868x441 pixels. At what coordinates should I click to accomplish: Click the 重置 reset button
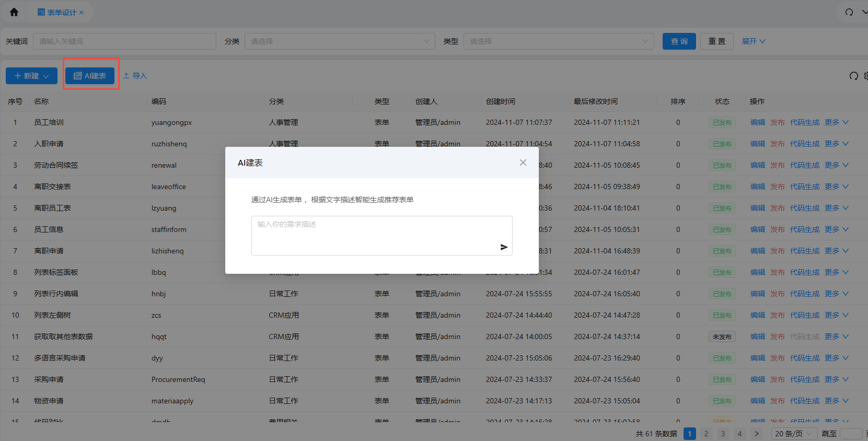(716, 41)
